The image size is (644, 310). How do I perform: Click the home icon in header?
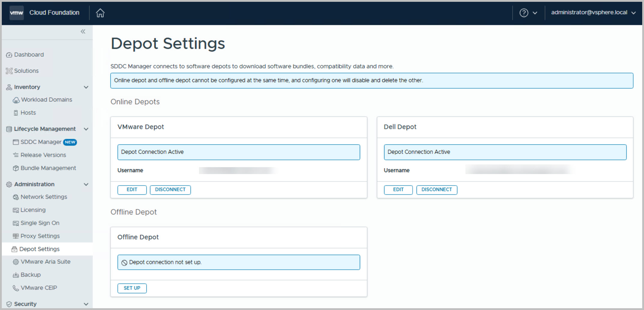tap(100, 13)
